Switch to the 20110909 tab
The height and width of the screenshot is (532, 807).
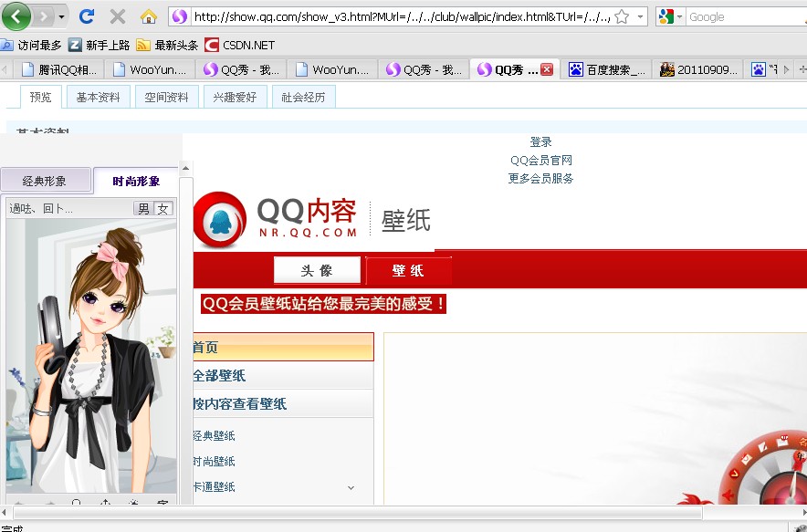point(697,69)
